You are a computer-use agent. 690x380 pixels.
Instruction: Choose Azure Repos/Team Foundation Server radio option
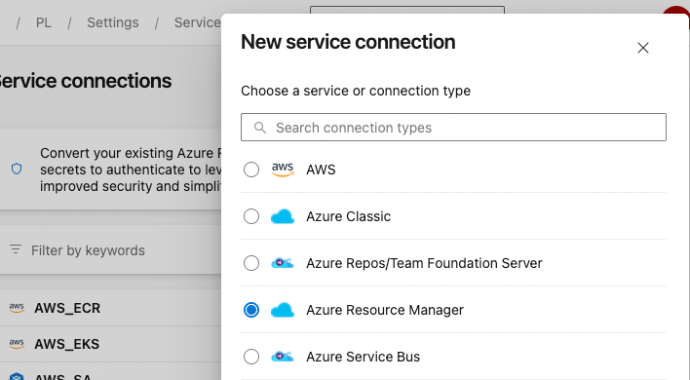(x=251, y=263)
